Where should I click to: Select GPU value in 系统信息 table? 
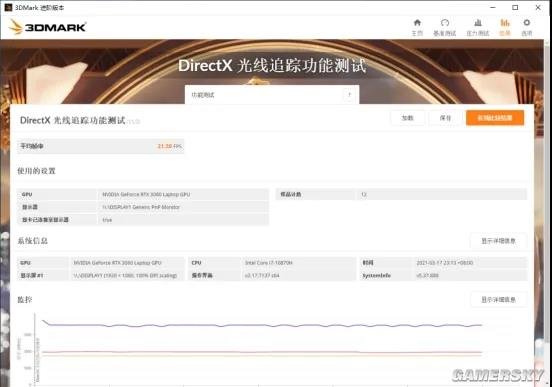[x=117, y=263]
